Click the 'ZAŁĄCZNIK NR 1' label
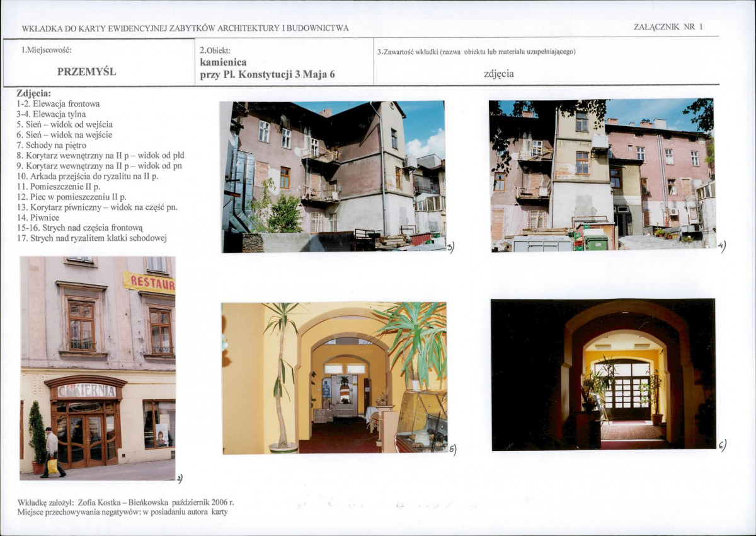 click(x=667, y=27)
